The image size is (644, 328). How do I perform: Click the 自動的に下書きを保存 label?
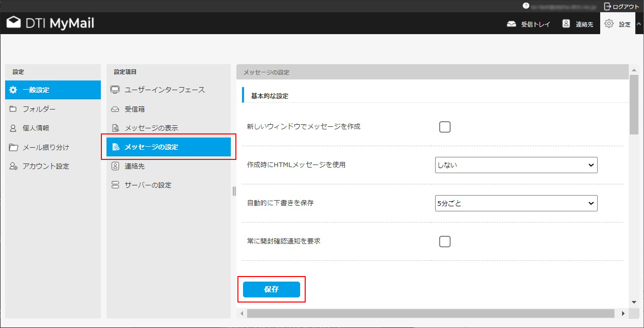(x=280, y=203)
